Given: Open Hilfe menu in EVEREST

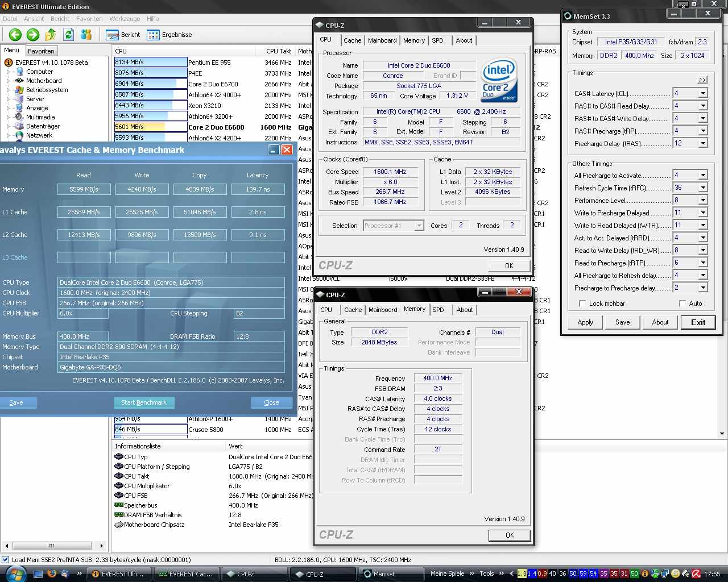Looking at the screenshot, I should [153, 19].
